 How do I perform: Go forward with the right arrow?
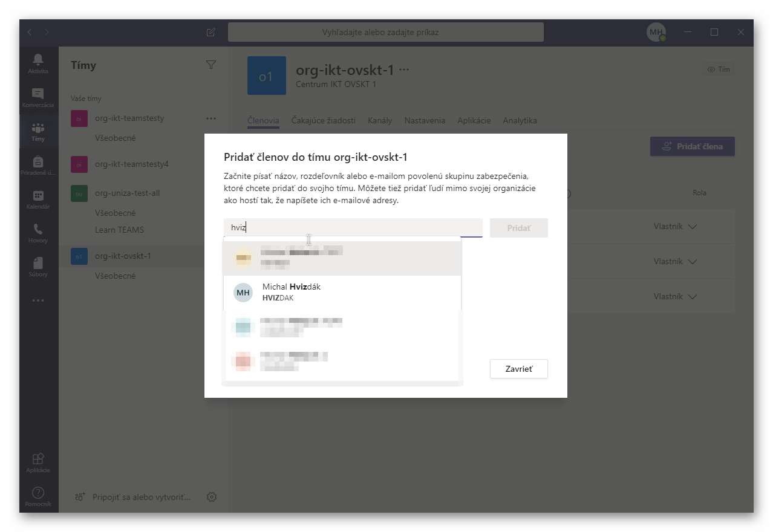pyautogui.click(x=47, y=32)
